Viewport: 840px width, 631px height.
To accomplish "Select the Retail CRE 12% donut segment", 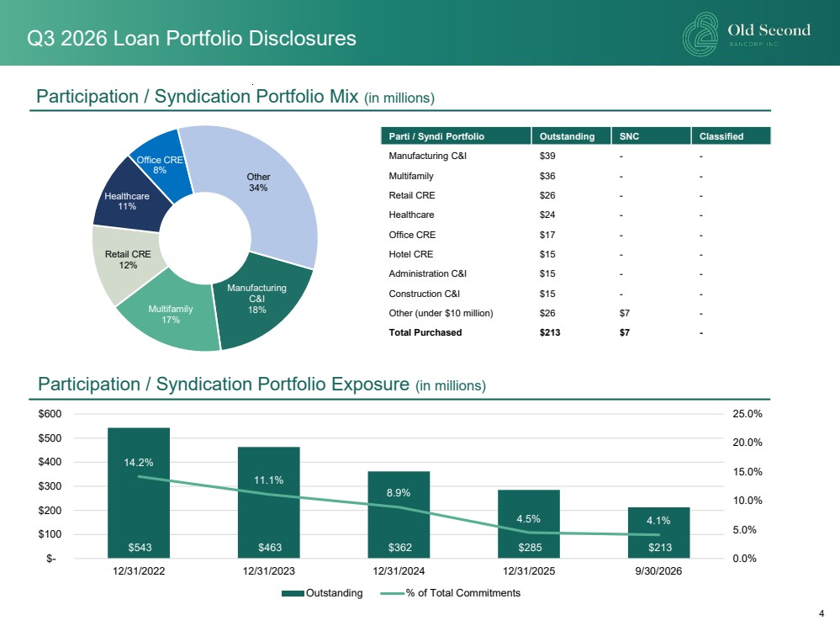I will click(x=126, y=260).
